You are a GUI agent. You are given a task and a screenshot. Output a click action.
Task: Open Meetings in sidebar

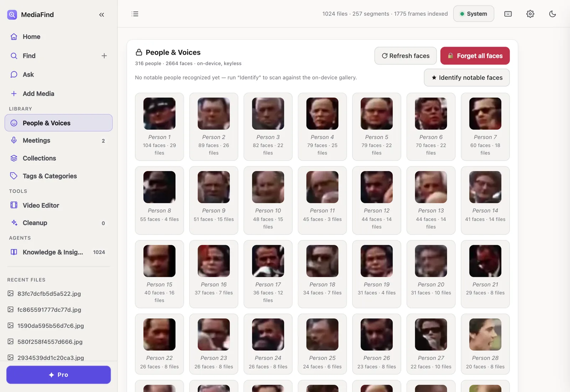point(58,140)
